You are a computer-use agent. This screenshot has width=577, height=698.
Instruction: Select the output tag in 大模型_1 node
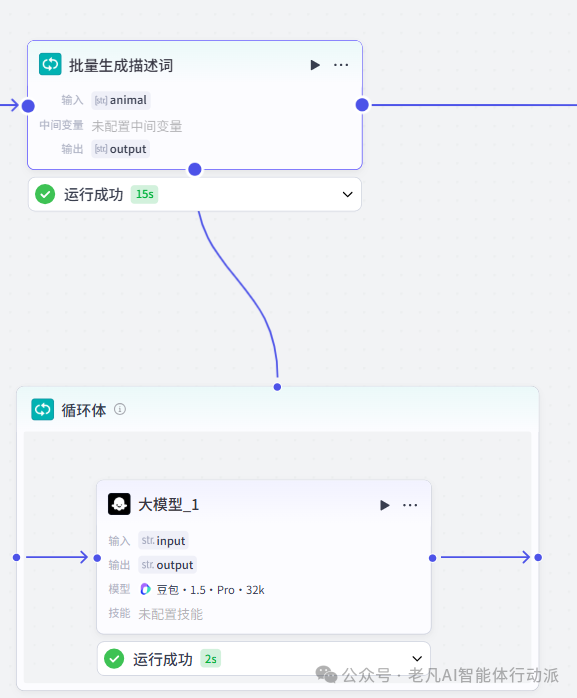[167, 565]
